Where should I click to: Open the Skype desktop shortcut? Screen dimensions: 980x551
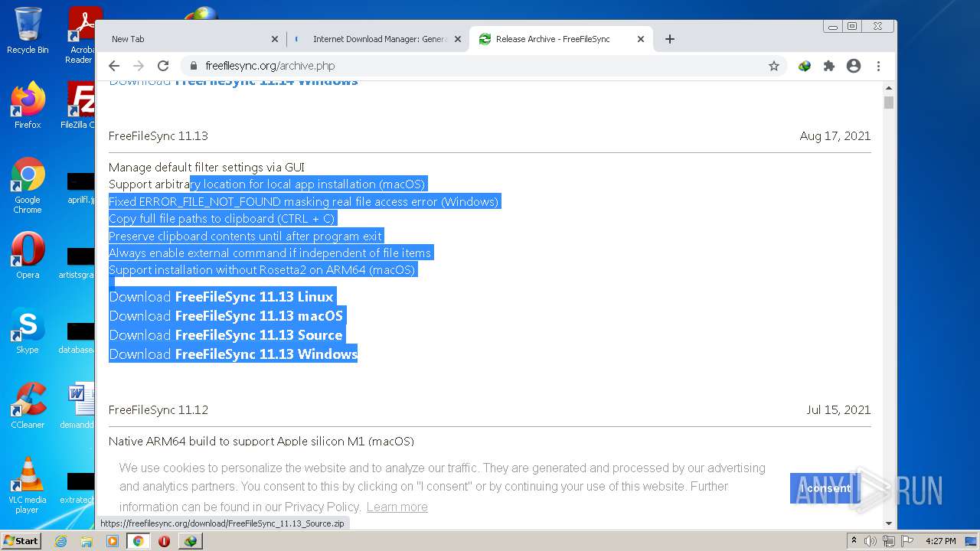tap(28, 331)
